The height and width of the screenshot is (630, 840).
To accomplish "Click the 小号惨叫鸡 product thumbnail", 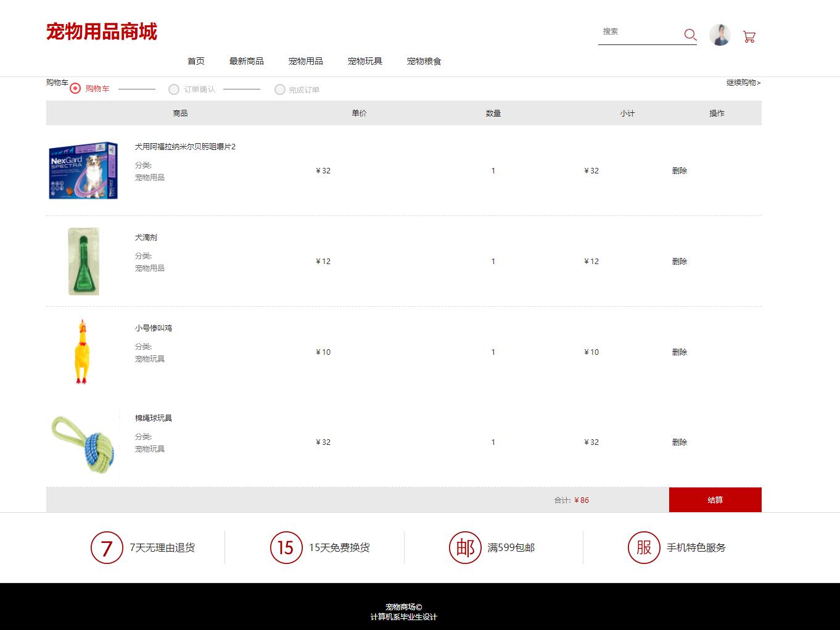I will [x=82, y=352].
